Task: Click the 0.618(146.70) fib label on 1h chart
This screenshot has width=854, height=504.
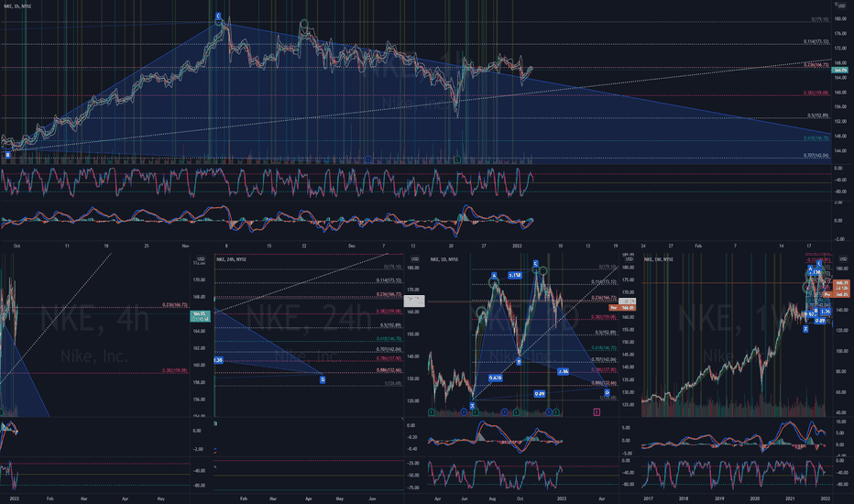Action: (816, 138)
